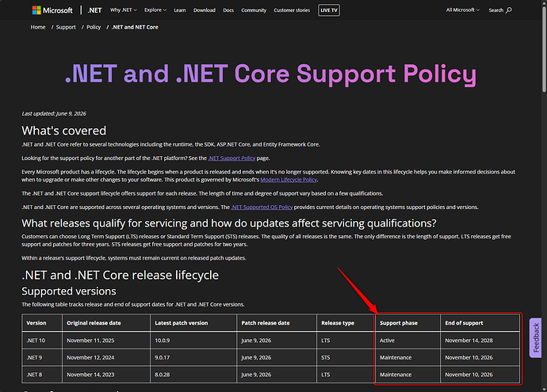Click the Last updated June 9, 2026 text

pos(54,113)
